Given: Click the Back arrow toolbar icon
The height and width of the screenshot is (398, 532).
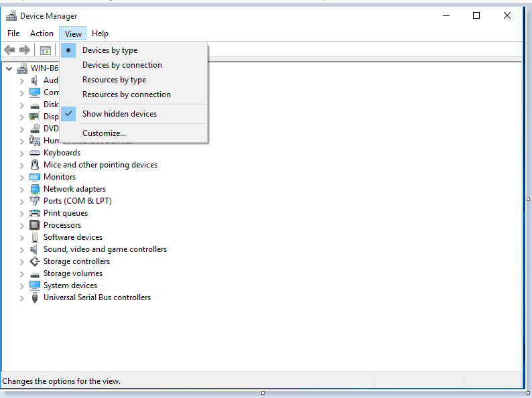Looking at the screenshot, I should tap(9, 50).
